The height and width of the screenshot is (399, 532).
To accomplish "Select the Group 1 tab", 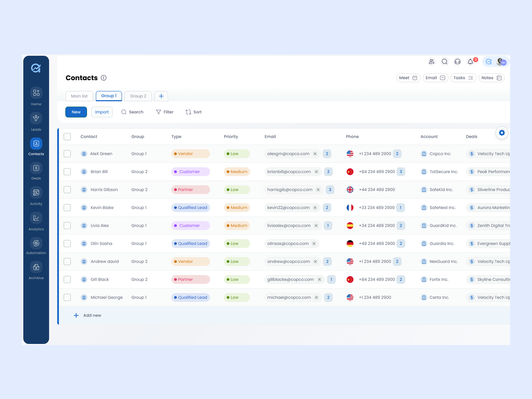I will point(109,96).
